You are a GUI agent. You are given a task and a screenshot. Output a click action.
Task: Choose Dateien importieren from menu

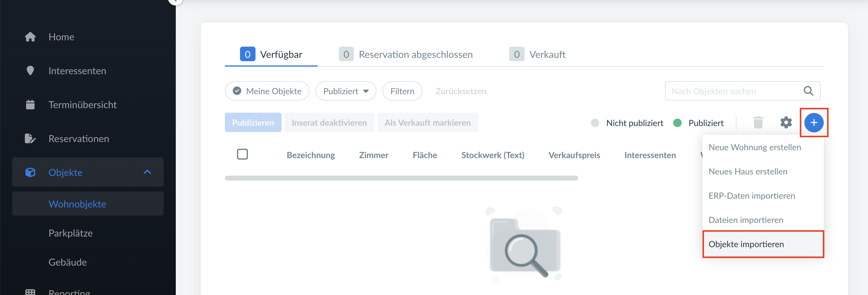coord(763,220)
